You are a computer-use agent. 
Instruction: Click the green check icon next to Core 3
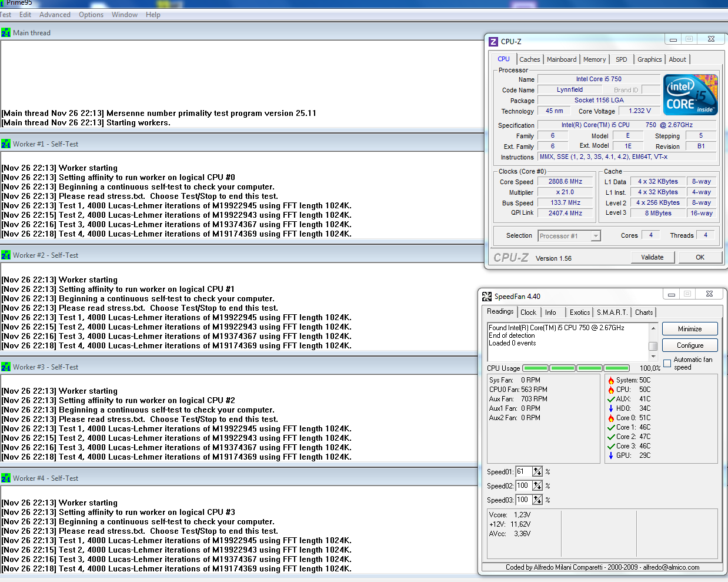coord(611,446)
